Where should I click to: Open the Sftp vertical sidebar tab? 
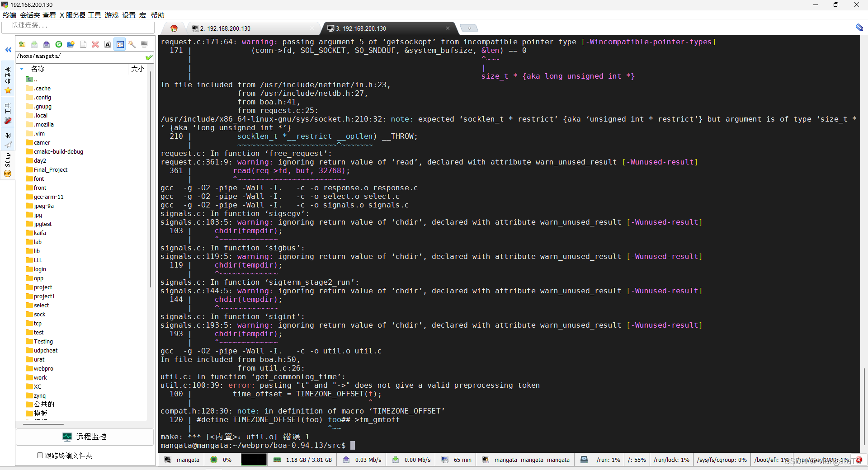[8, 165]
